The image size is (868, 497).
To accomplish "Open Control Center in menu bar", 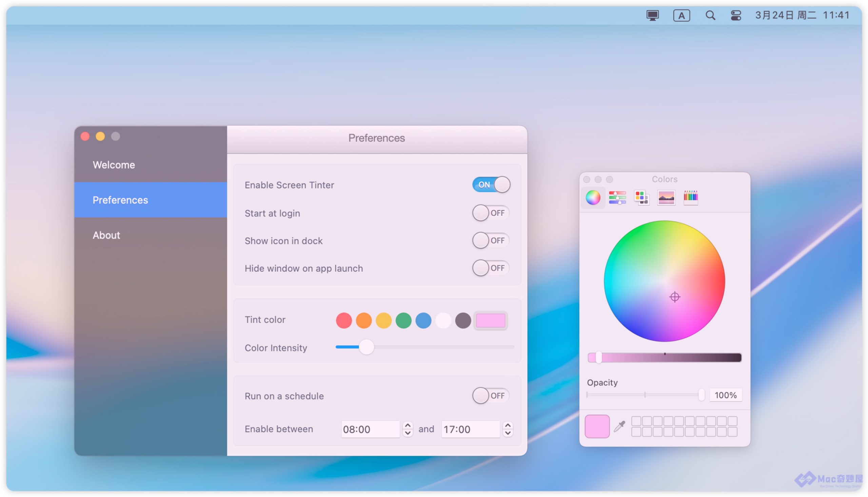I will point(735,15).
